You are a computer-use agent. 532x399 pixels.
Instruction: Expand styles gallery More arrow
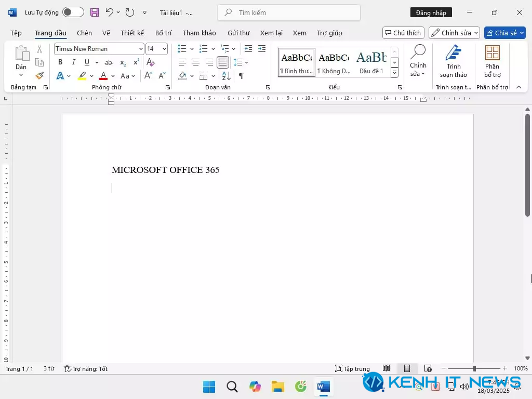[394, 73]
